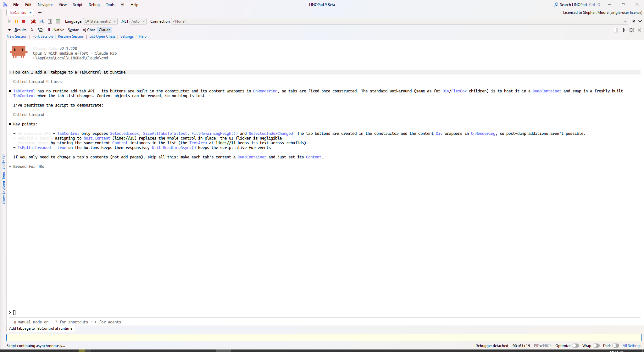The width and height of the screenshot is (644, 352).
Task: Open the Edit menu
Action: pyautogui.click(x=28, y=5)
